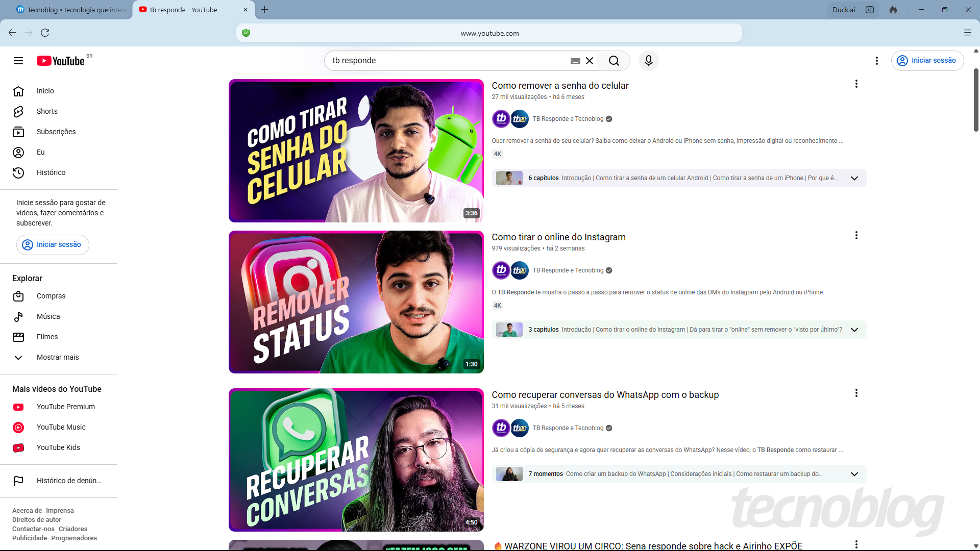Click Criadores footer link
This screenshot has width=980, height=551.
[73, 529]
